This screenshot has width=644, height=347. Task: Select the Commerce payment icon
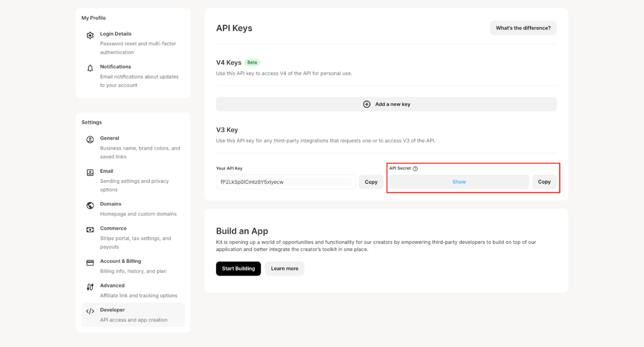coord(90,229)
